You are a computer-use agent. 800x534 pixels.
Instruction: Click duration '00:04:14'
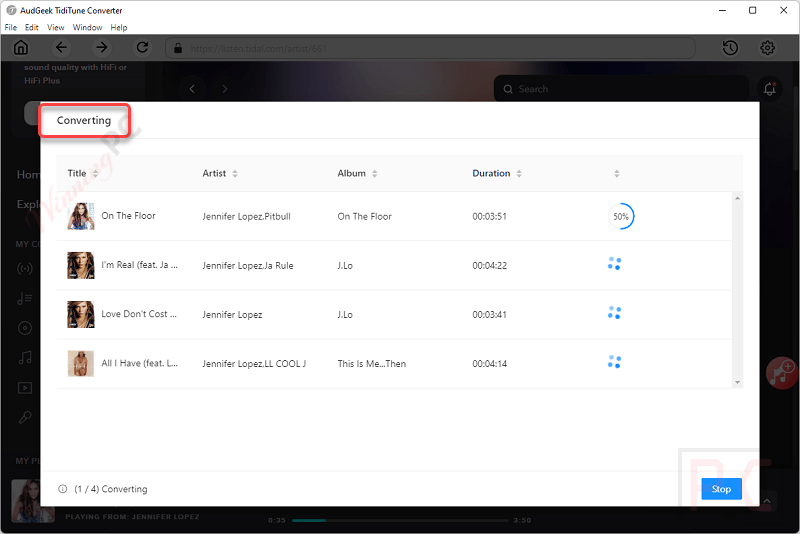[x=489, y=364]
